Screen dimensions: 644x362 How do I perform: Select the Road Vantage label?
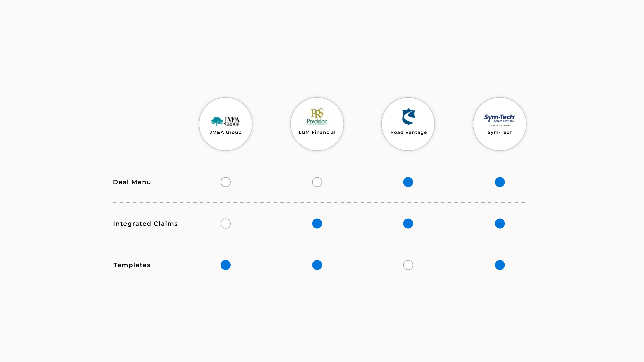point(409,132)
